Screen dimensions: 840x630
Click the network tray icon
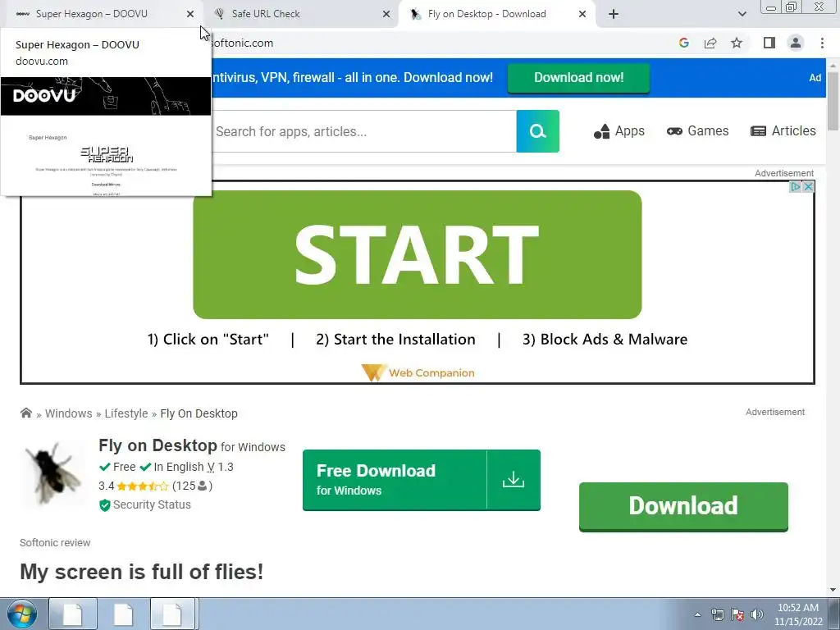(717, 614)
